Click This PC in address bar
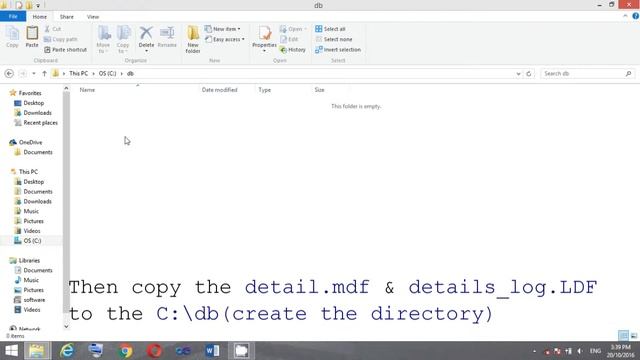The width and height of the screenshot is (640, 360). click(78, 73)
